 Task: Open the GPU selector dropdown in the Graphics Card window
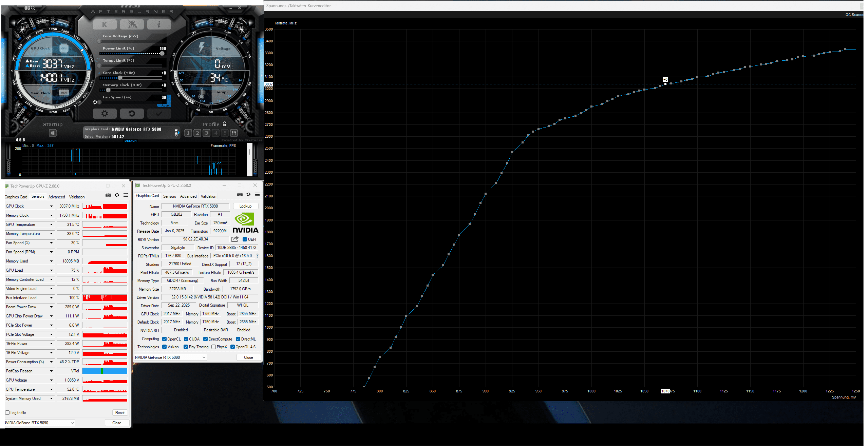204,357
